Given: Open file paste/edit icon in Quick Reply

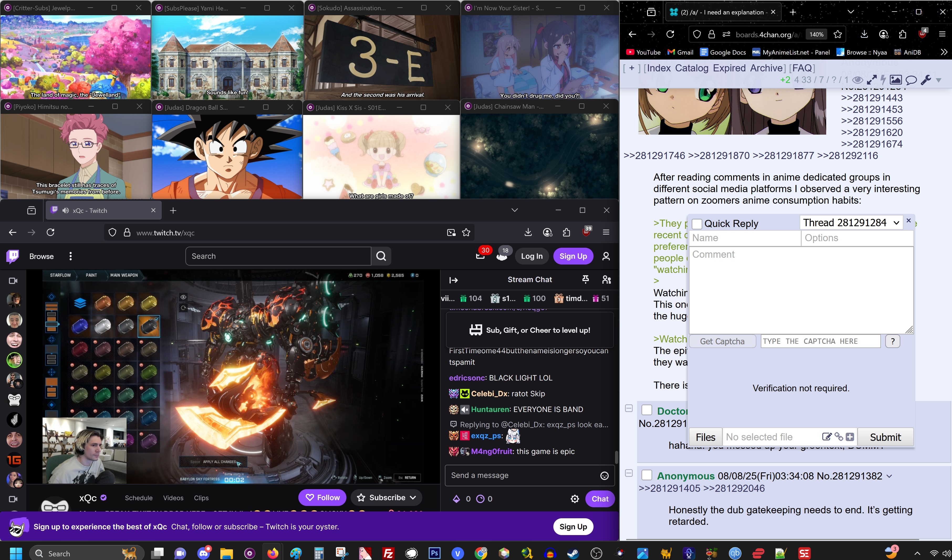Looking at the screenshot, I should tap(826, 437).
